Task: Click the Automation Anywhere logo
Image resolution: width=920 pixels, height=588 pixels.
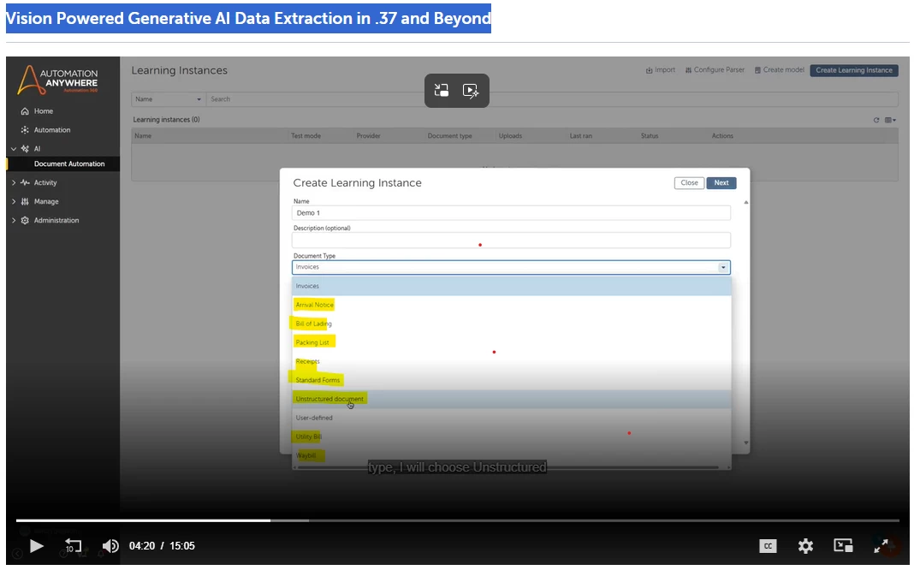Action: coord(57,80)
